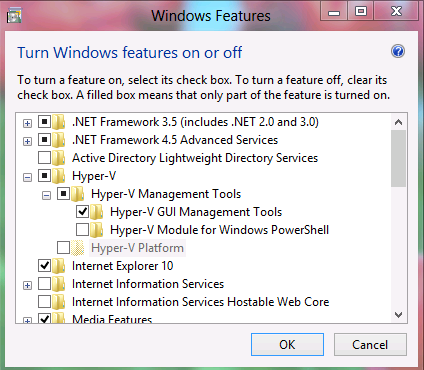Toggle Hyper-V Management Tools checkbox
This screenshot has width=424, height=370.
tap(63, 194)
